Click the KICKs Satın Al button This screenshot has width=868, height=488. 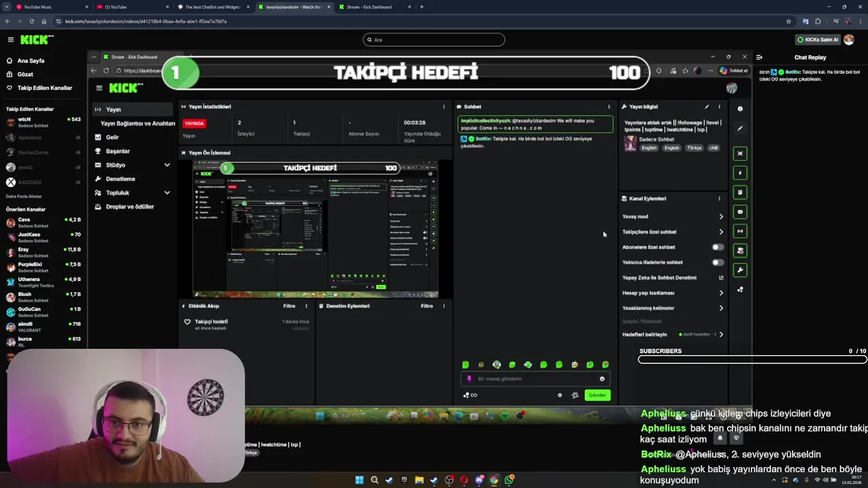coord(818,40)
